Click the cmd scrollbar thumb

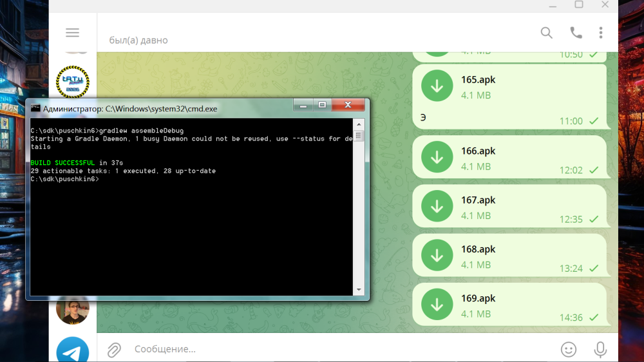(359, 136)
